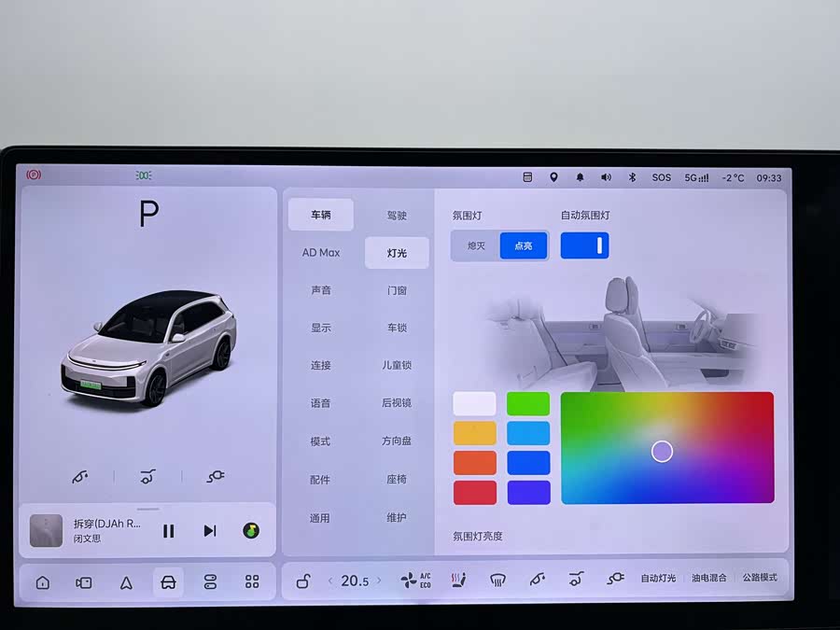
Task: Open the green music app icon
Action: pos(251,530)
